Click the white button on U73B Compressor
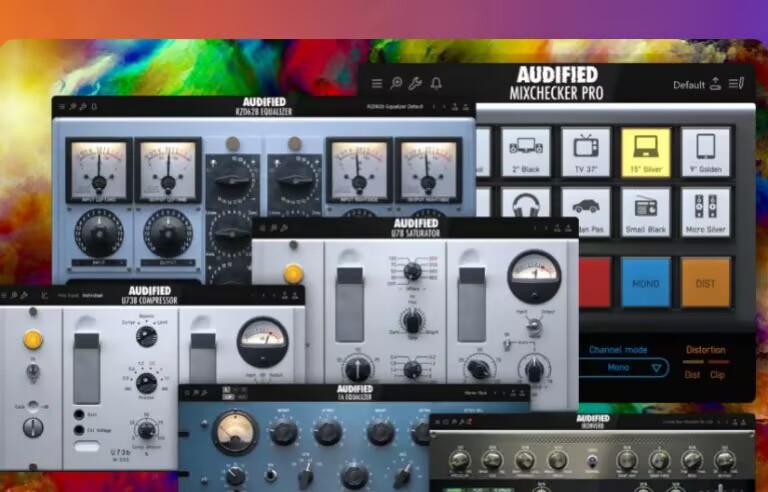 coord(87,446)
